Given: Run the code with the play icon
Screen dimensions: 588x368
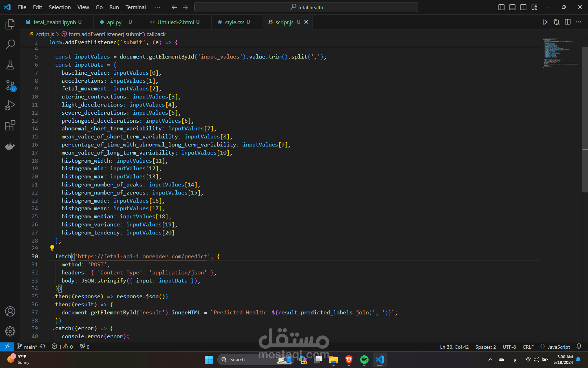Looking at the screenshot, I should point(545,22).
